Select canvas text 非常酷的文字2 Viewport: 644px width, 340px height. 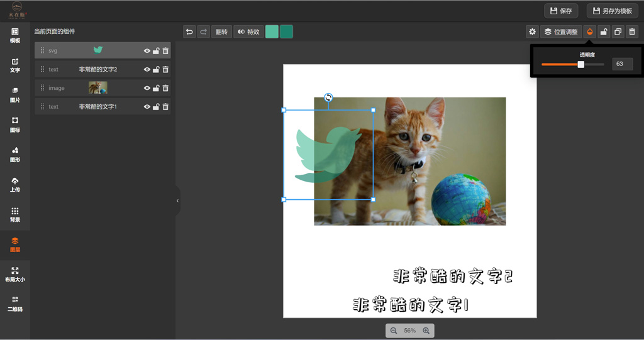(453, 276)
